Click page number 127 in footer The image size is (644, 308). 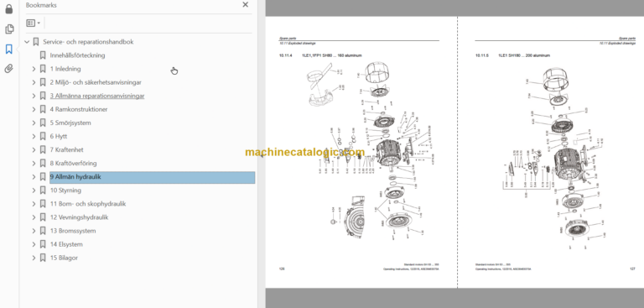click(632, 269)
